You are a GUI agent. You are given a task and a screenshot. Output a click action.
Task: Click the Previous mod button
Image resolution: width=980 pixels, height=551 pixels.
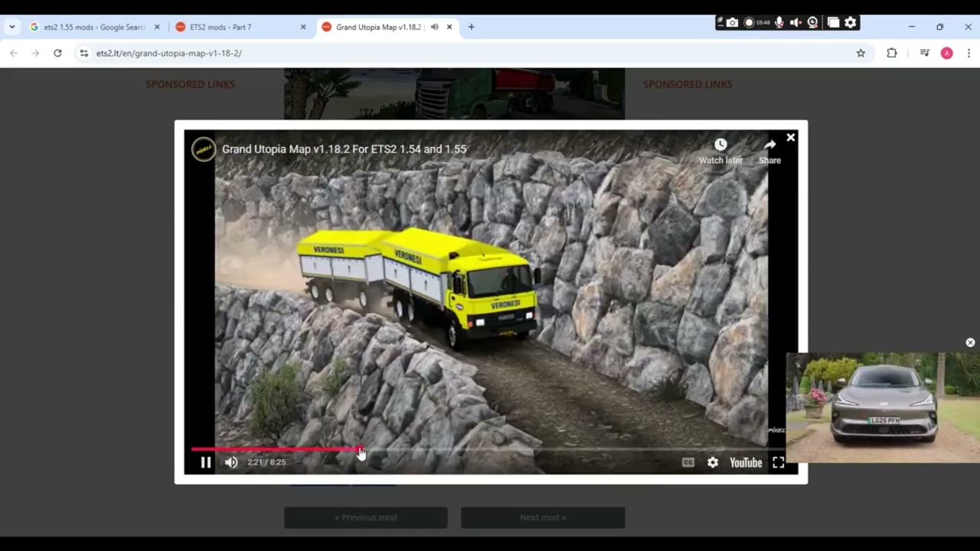pyautogui.click(x=366, y=517)
